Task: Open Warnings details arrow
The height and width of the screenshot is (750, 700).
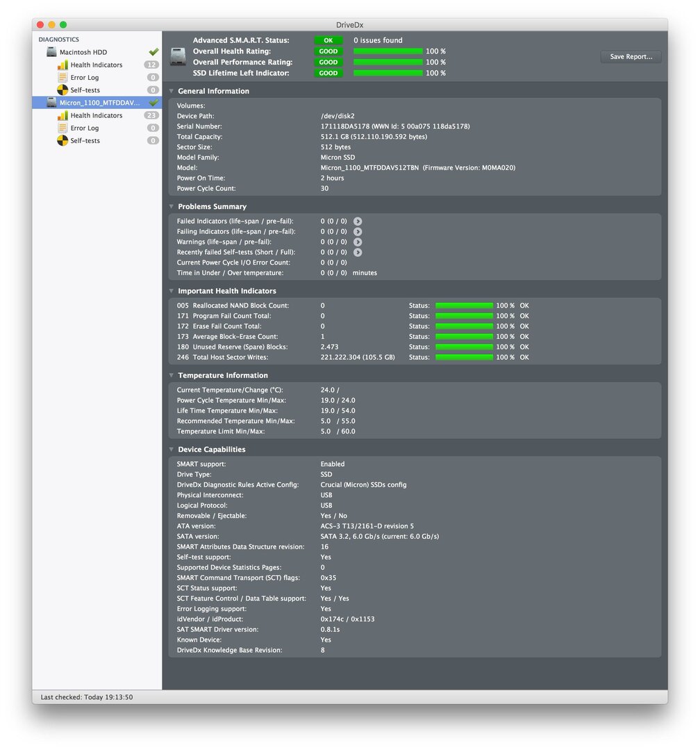Action: point(358,242)
